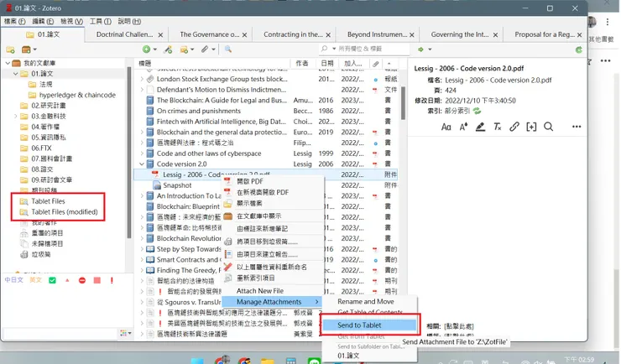The height and width of the screenshot is (364, 621).
Task: Click the search box for all fields
Action: 364,49
